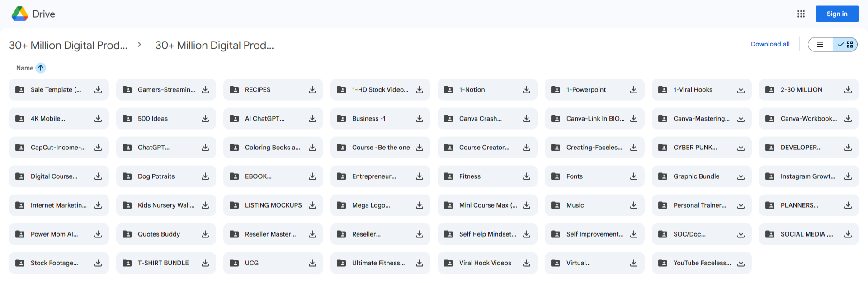Viewport: 868px width, 283px height.
Task: Open the SOC/Doc folder
Action: click(702, 234)
